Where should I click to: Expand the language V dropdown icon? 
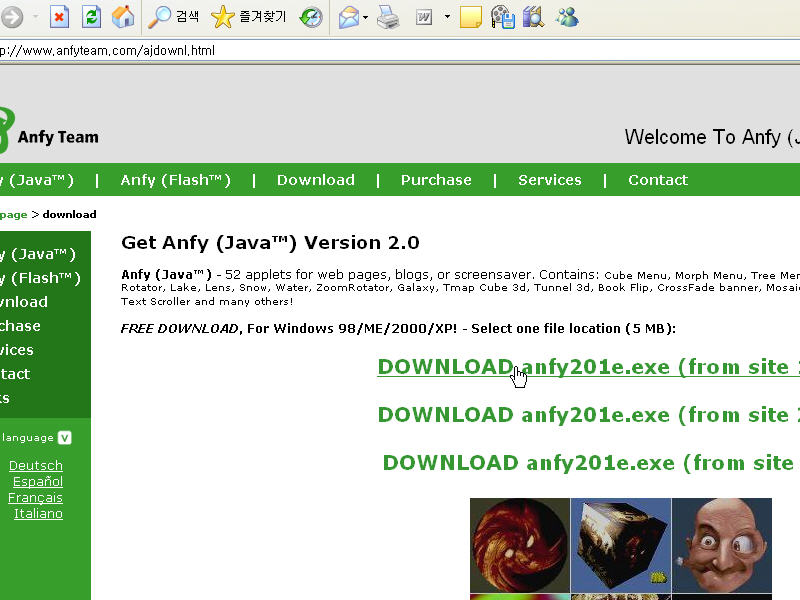65,438
